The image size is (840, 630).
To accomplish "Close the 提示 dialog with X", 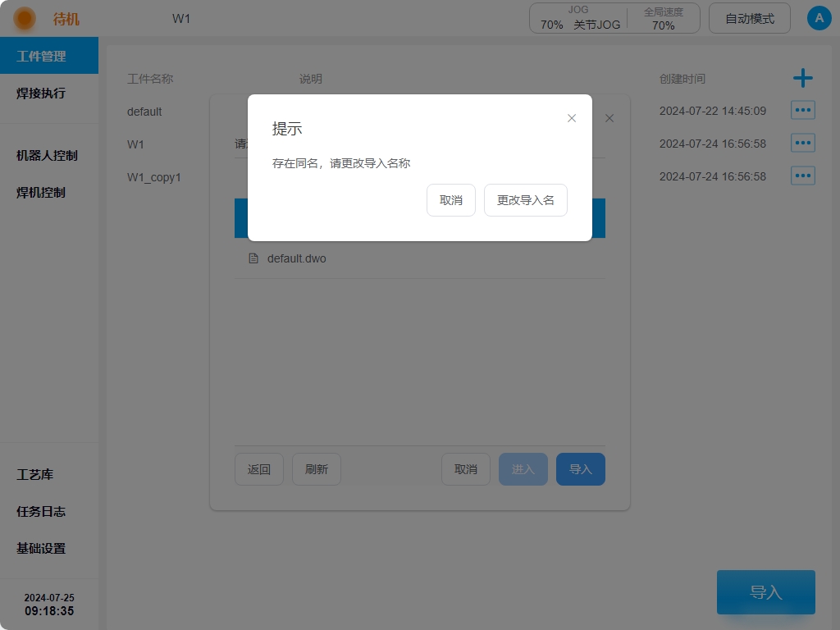I will coord(572,118).
